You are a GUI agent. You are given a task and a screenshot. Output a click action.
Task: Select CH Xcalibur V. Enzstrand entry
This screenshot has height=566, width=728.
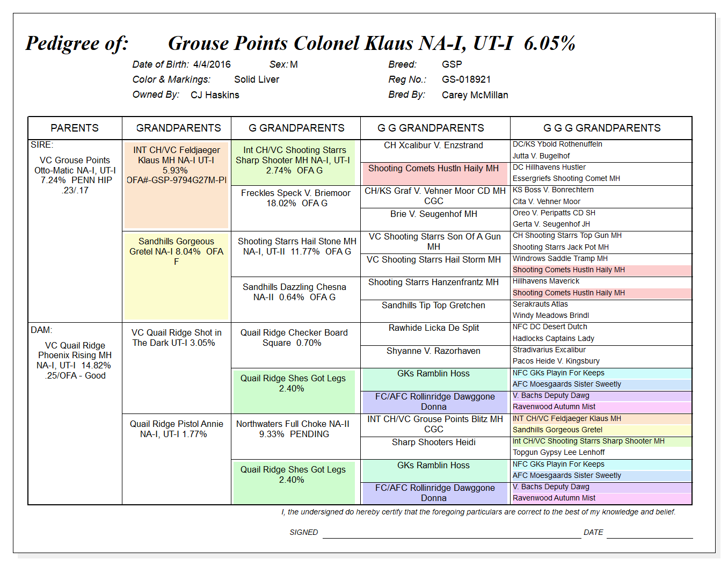(434, 146)
